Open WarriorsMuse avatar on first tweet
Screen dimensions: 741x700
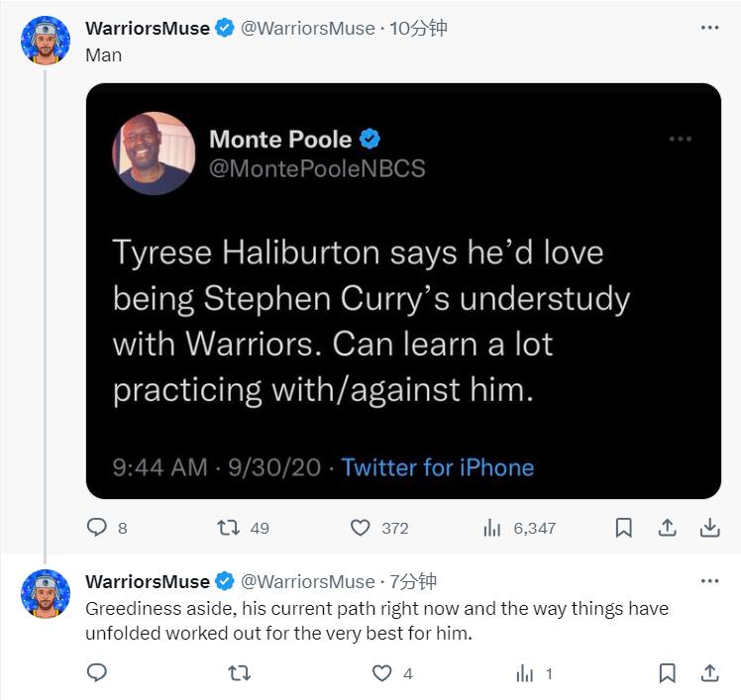tap(46, 41)
